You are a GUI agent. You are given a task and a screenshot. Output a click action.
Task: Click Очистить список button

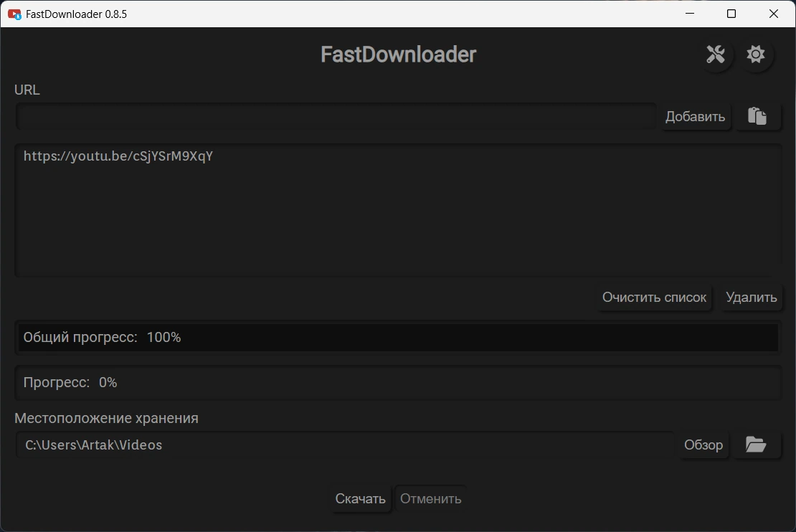point(654,298)
